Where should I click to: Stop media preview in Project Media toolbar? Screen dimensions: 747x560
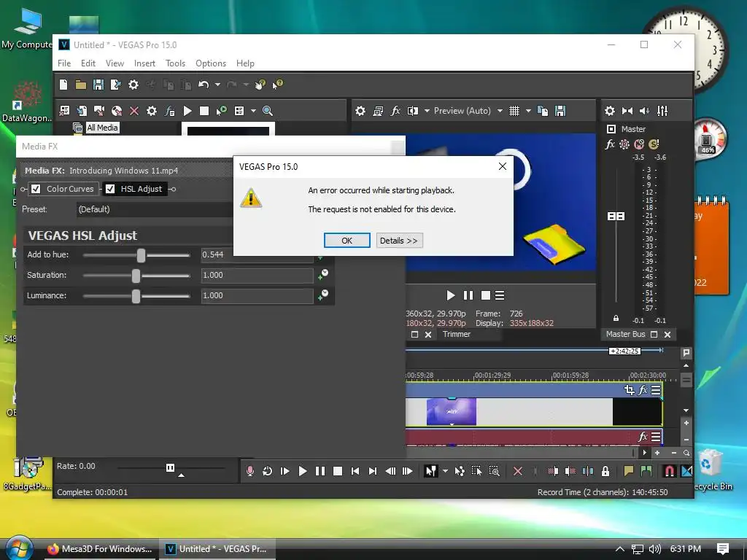(x=204, y=111)
